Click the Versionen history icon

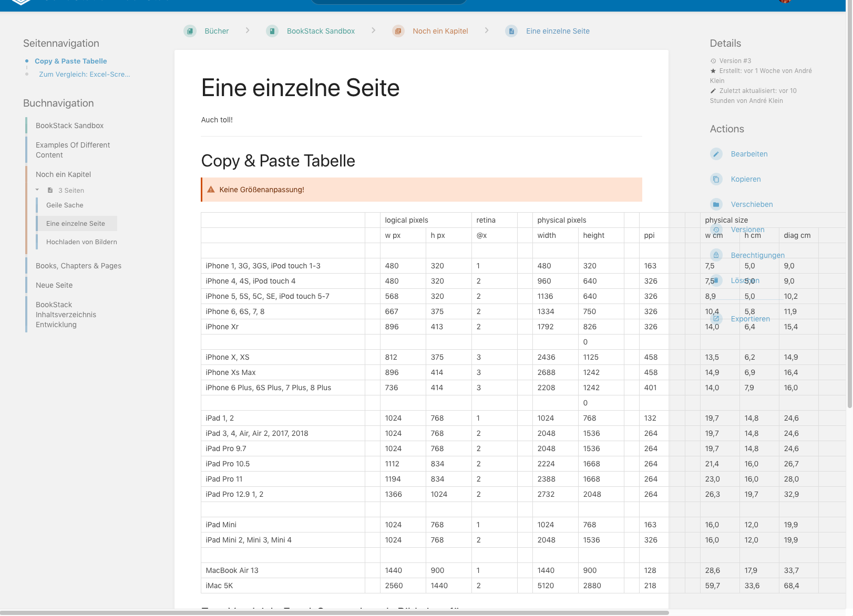716,229
